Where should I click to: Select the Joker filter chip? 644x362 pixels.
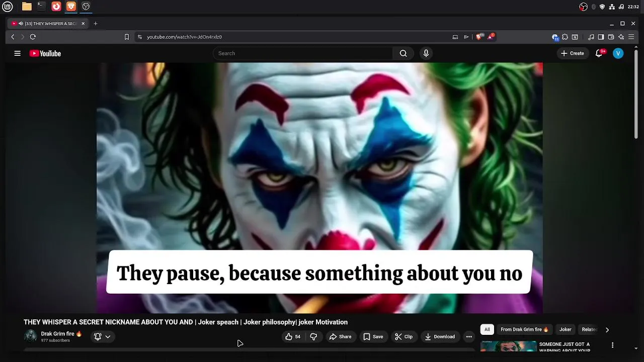click(566, 330)
